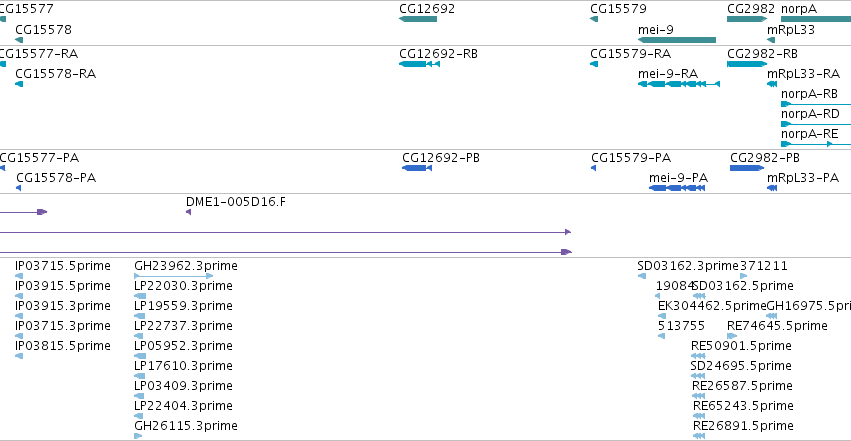Click the CG2982-PB protein bar

point(747,168)
